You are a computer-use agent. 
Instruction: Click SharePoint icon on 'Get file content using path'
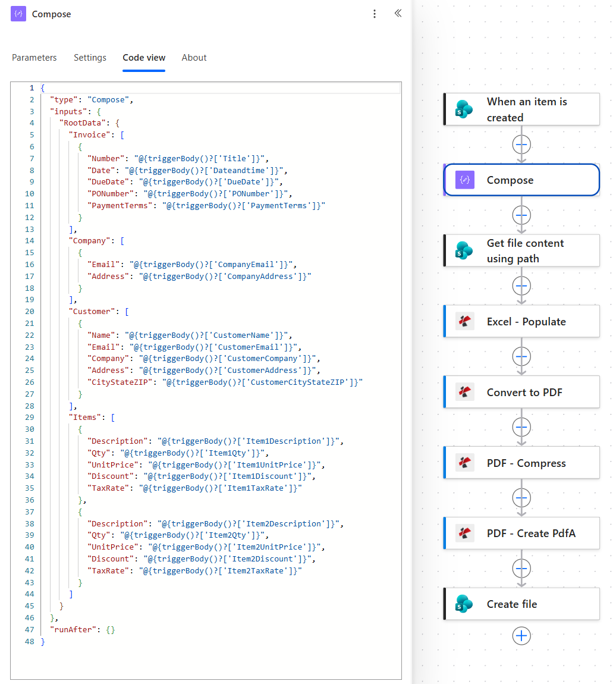464,251
